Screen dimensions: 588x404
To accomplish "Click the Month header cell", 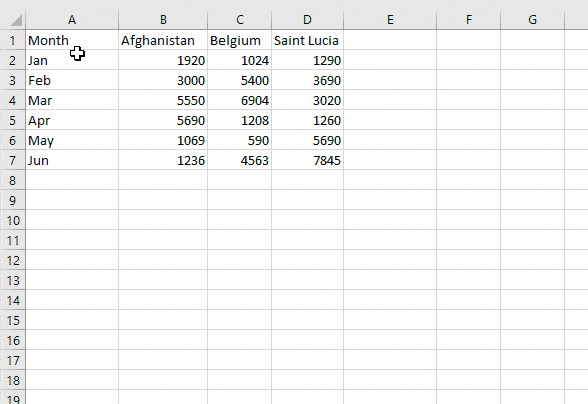I will [72, 40].
